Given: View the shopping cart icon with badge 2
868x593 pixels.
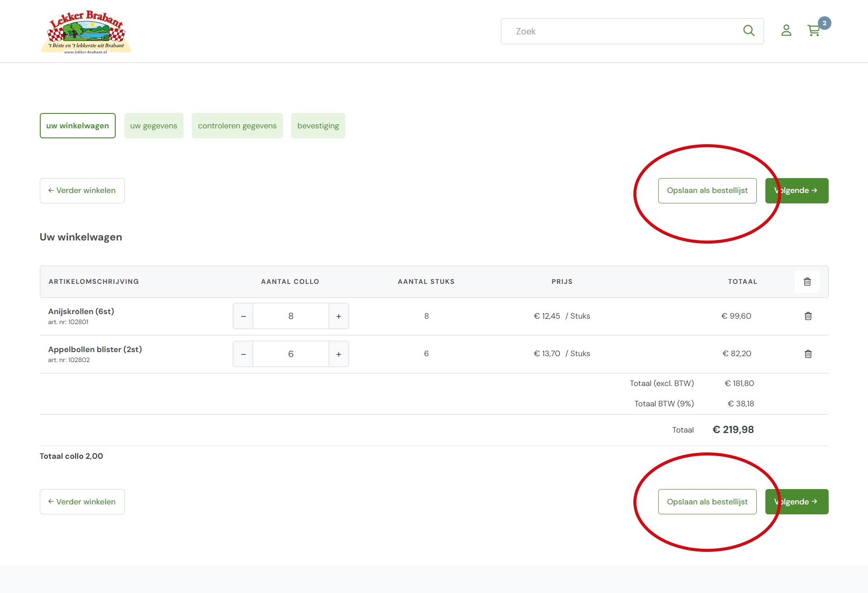Looking at the screenshot, I should pos(814,31).
